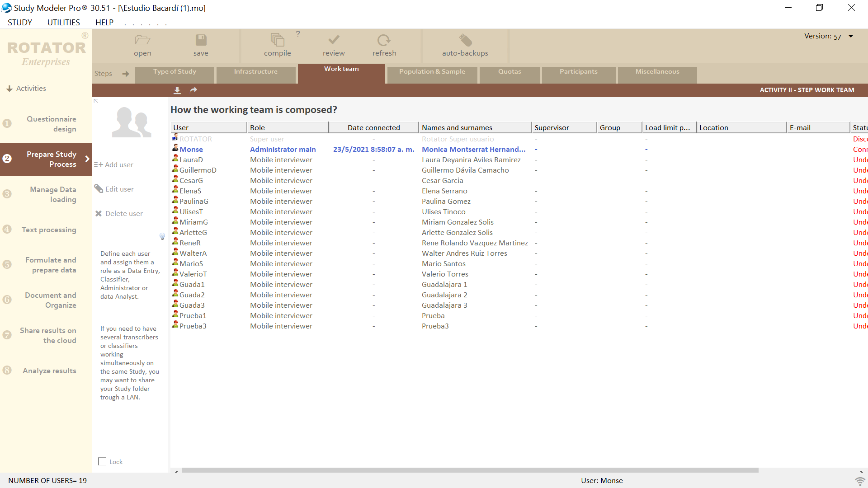Click the horizontal scrollbar at bottom
This screenshot has width=868, height=488.
coord(470,470)
